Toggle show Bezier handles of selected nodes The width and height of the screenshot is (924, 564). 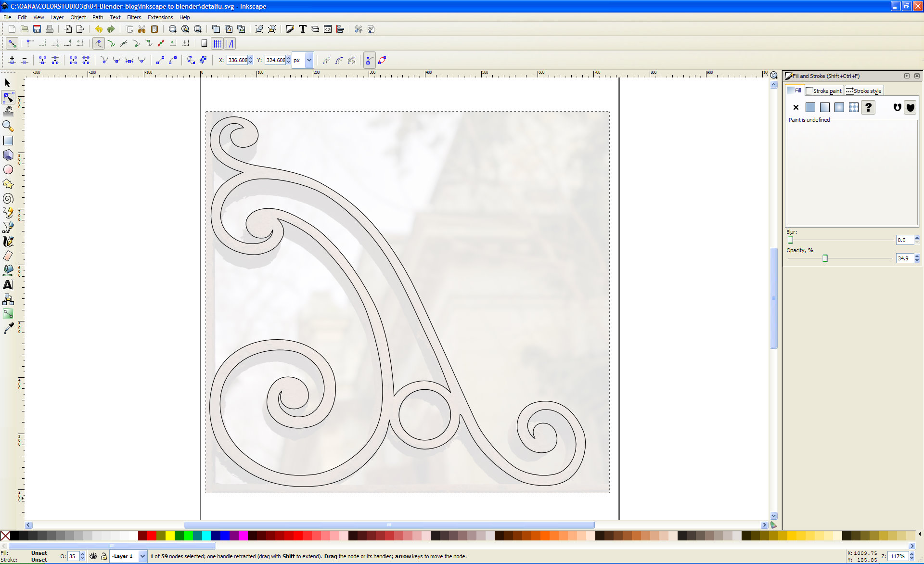coord(369,60)
